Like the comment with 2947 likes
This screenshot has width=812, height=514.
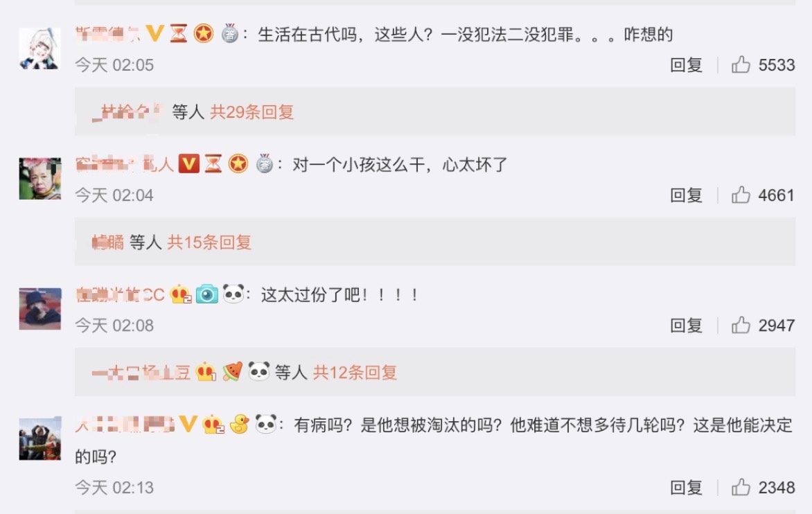[741, 325]
